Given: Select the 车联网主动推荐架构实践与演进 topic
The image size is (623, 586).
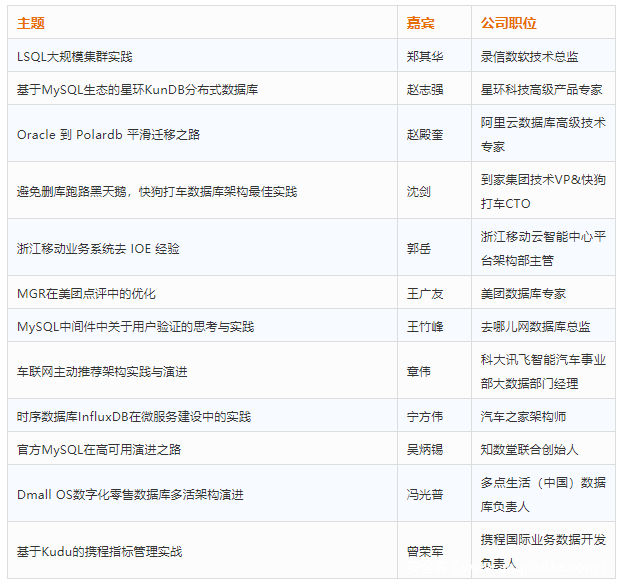Looking at the screenshot, I should click(x=102, y=371).
